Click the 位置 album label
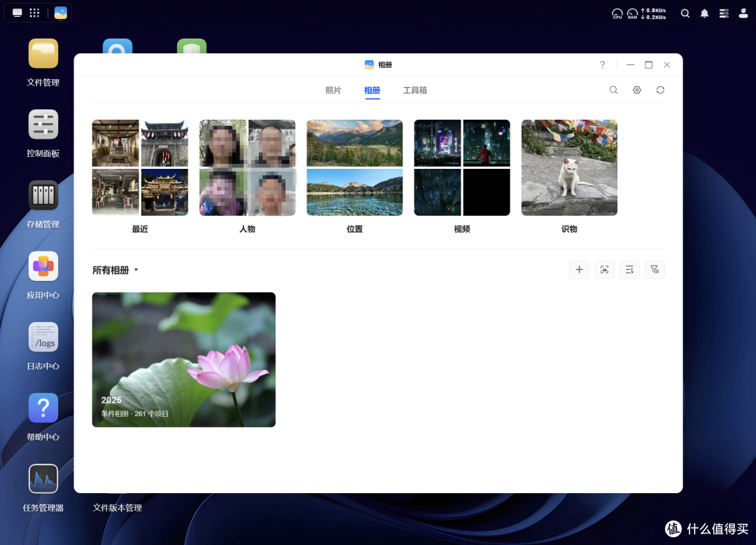The image size is (756, 545). pos(354,229)
